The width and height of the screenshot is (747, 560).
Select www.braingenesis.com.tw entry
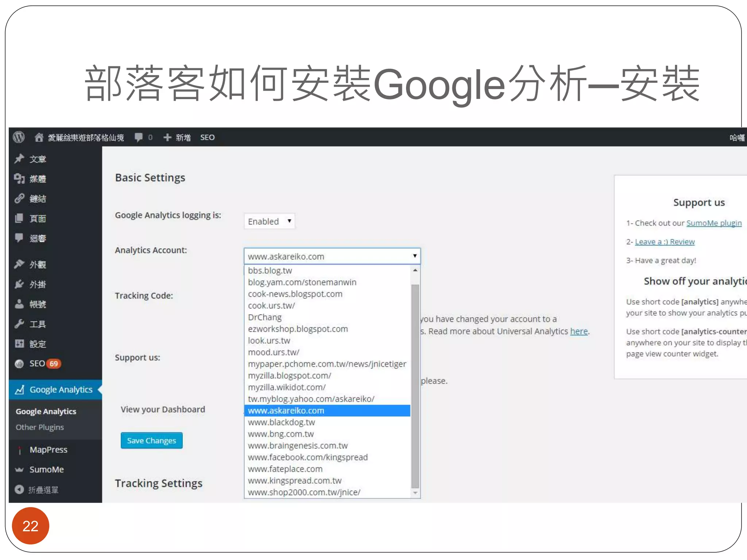[x=327, y=446]
